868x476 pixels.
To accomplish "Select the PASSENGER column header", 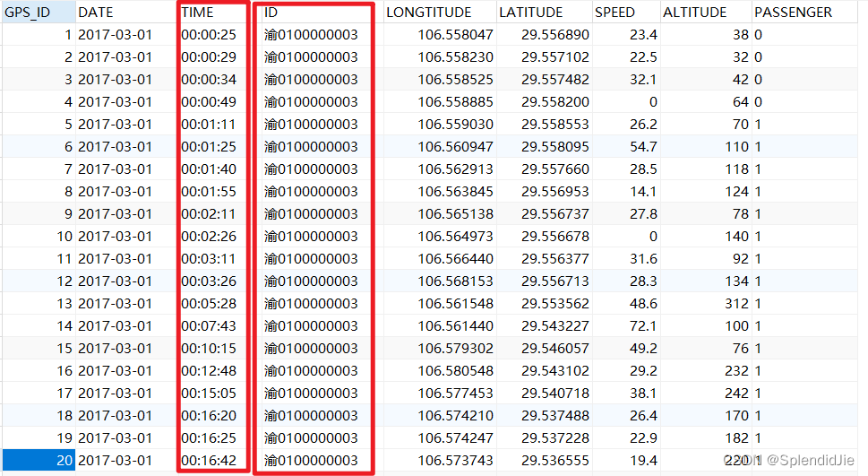I will click(x=804, y=13).
